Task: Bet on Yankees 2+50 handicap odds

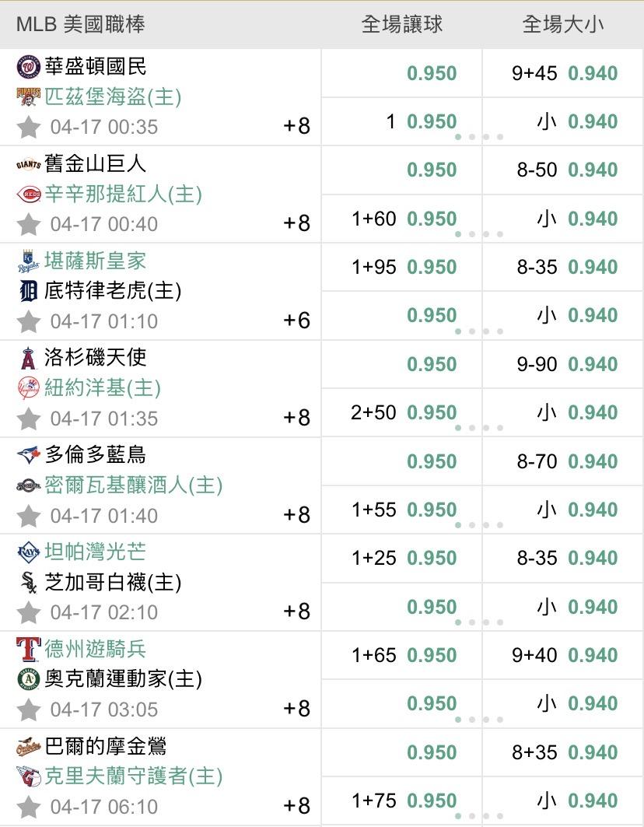Action: point(432,412)
